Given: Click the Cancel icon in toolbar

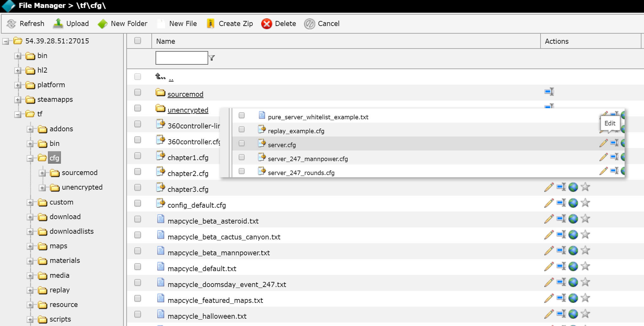Looking at the screenshot, I should [309, 24].
